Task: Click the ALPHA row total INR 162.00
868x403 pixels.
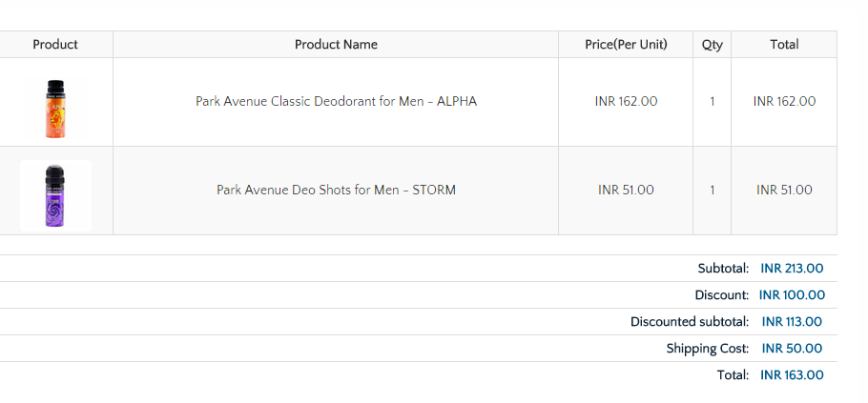Action: coord(784,102)
